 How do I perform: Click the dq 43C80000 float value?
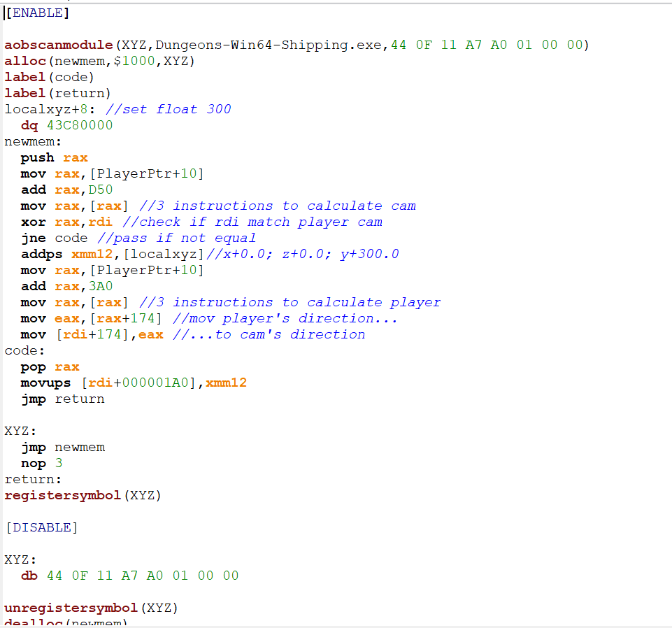[56, 124]
